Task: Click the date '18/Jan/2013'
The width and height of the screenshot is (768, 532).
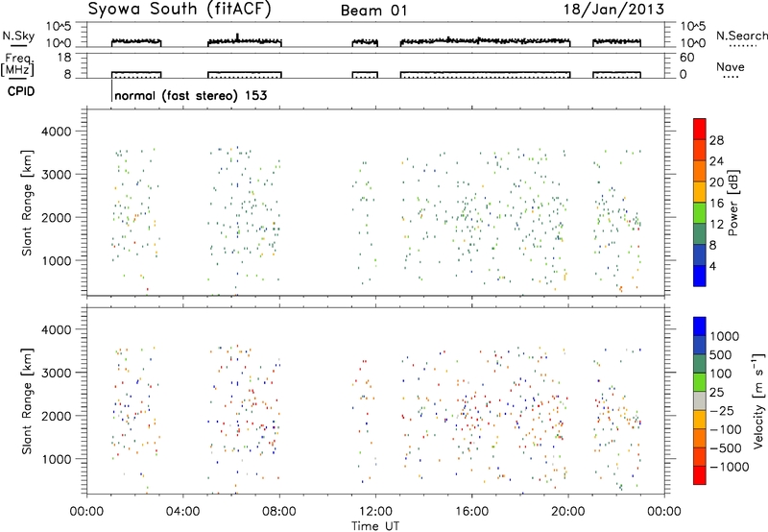Action: click(x=613, y=10)
